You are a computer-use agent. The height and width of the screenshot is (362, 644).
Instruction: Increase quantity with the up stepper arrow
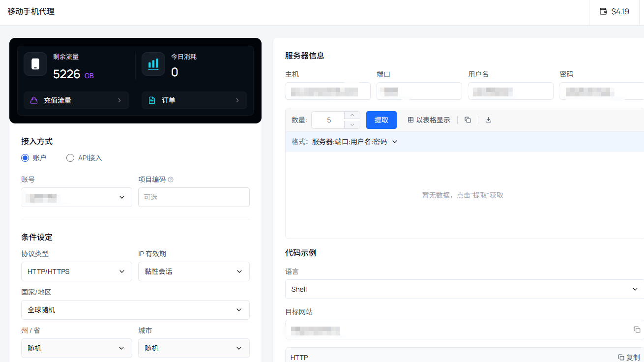pos(352,116)
